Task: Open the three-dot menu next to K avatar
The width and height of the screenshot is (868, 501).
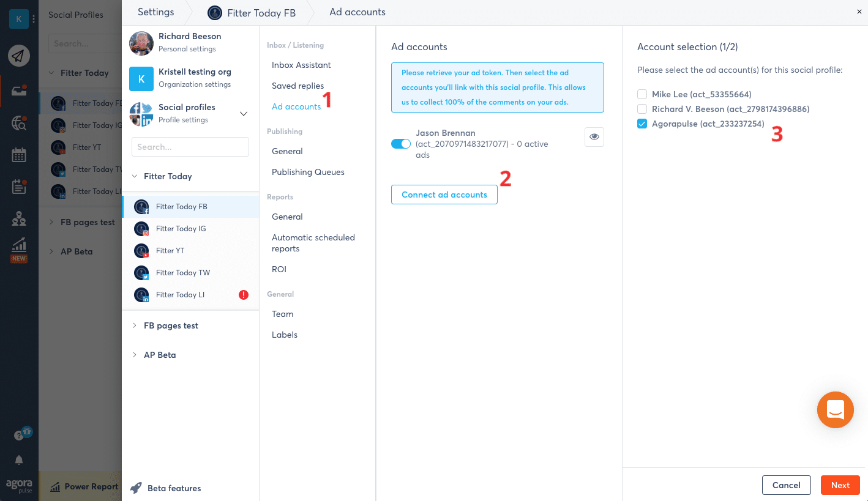Action: [34, 19]
